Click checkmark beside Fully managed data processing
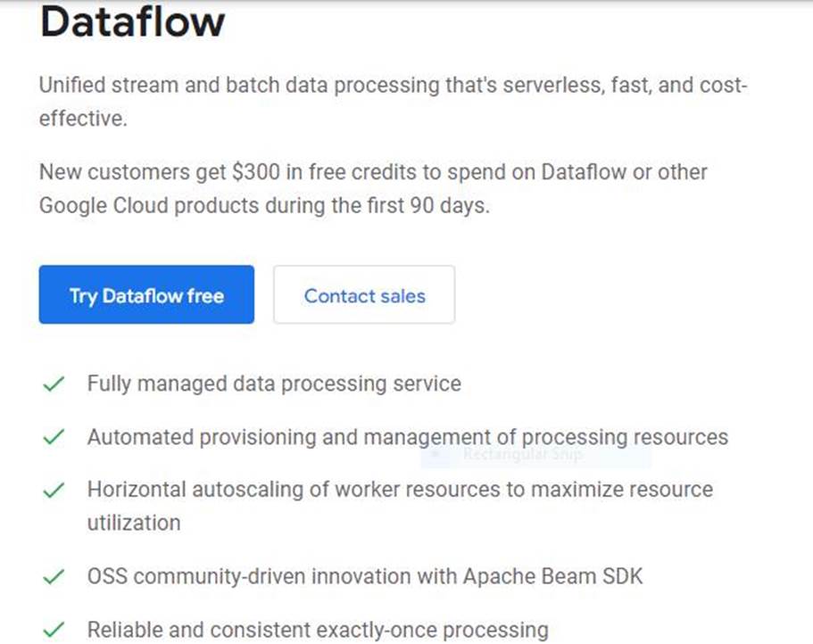The width and height of the screenshot is (813, 644). (54, 384)
